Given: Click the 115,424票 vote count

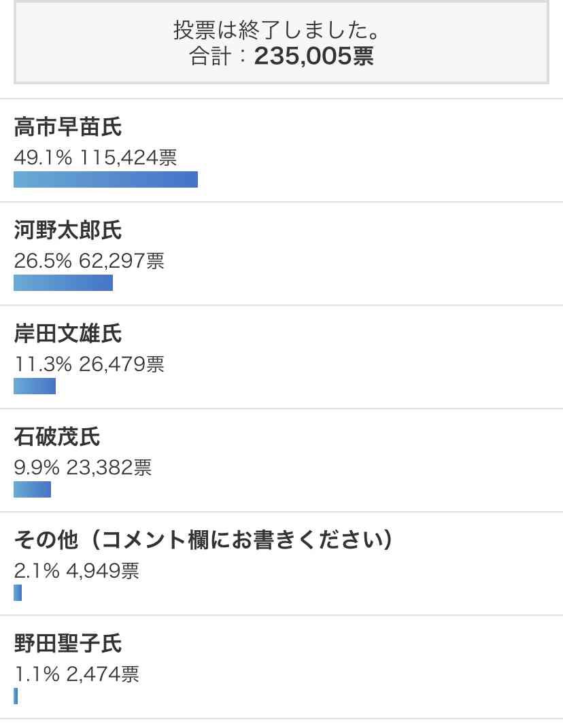Looking at the screenshot, I should [x=129, y=158].
